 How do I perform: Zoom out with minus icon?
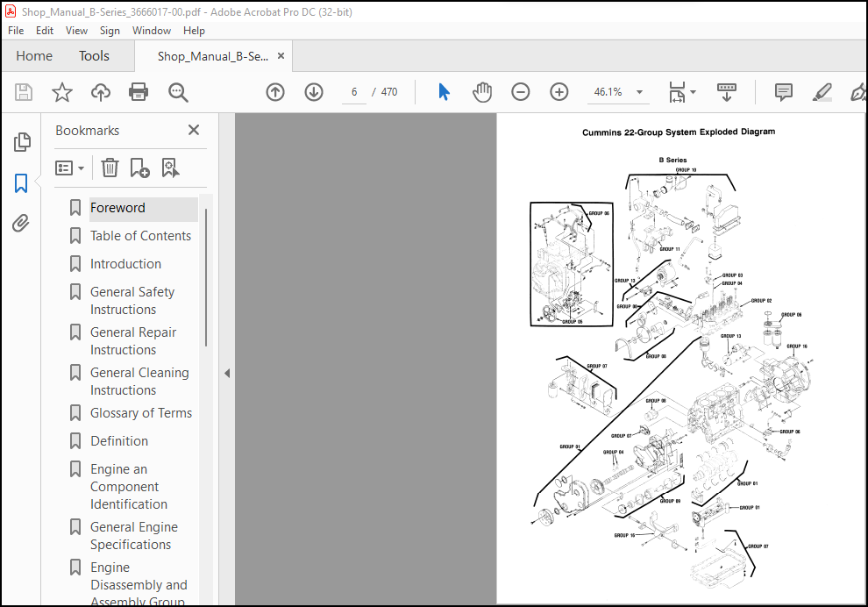520,92
